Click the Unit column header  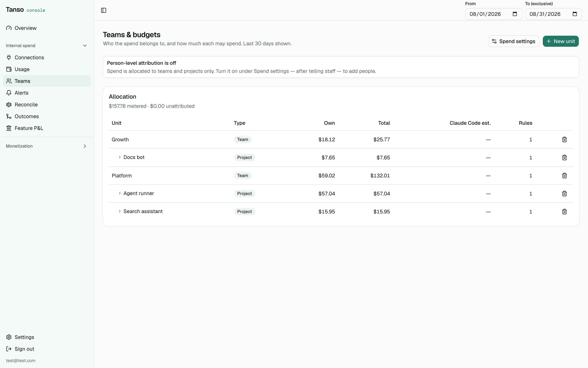117,123
